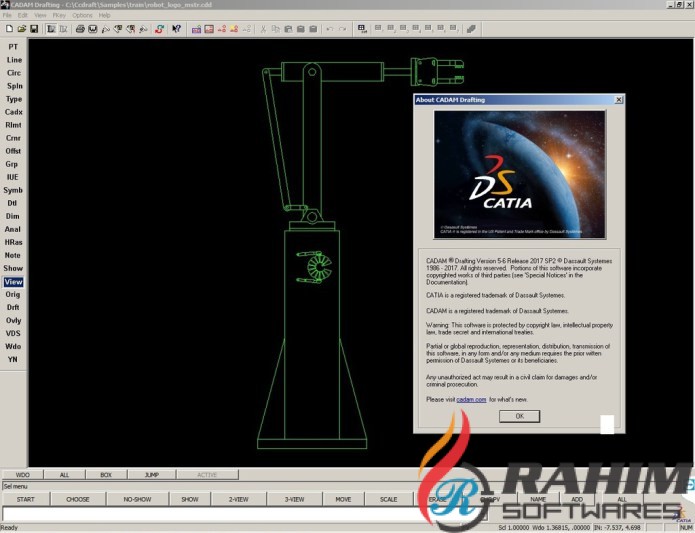Select the Note tool in sidebar
Image resolution: width=695 pixels, height=533 pixels.
coord(13,255)
